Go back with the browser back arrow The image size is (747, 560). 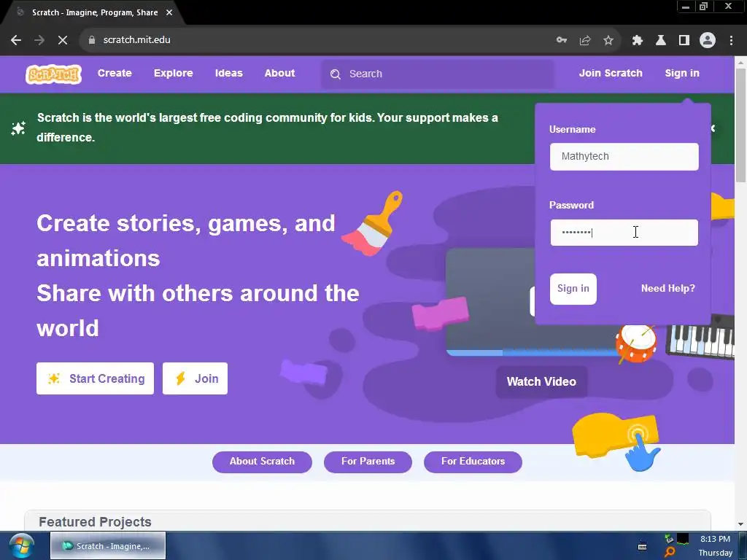click(16, 40)
